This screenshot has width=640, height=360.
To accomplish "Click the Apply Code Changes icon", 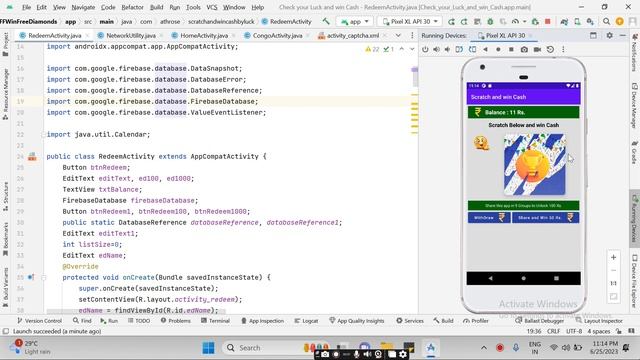I will pos(477,22).
